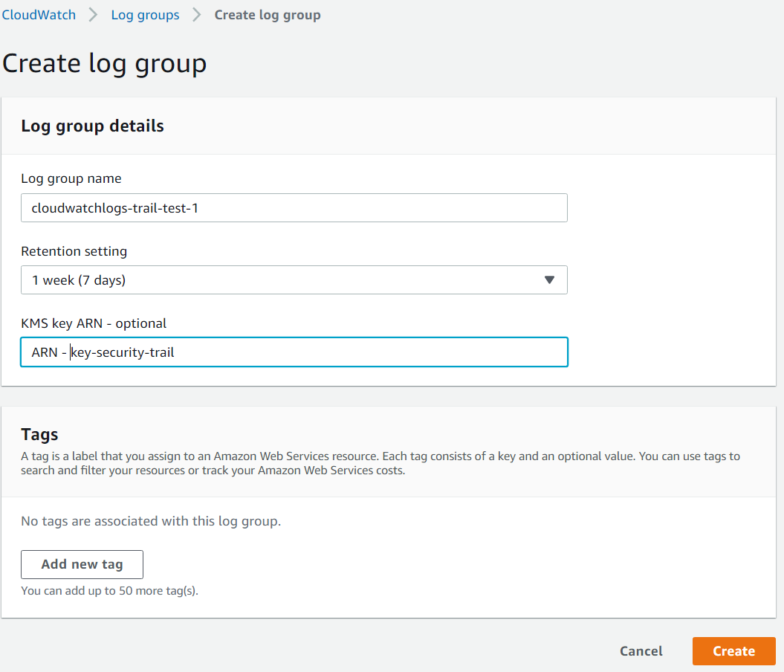
Task: Open retention dropdown via the triangle arrow
Action: coord(549,280)
